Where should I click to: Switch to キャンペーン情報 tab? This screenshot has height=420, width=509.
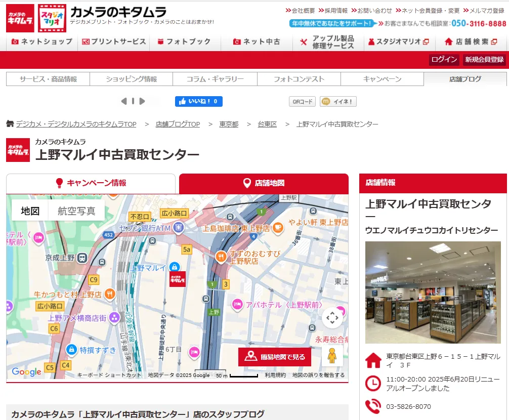point(91,183)
